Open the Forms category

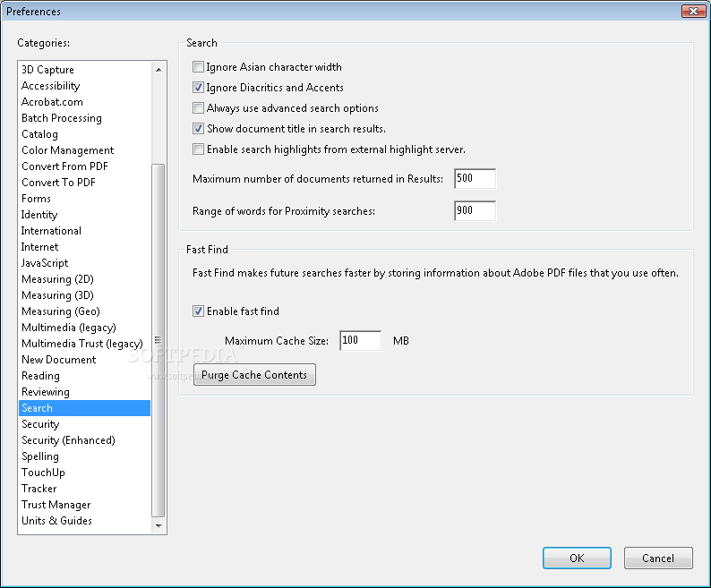[x=84, y=199]
